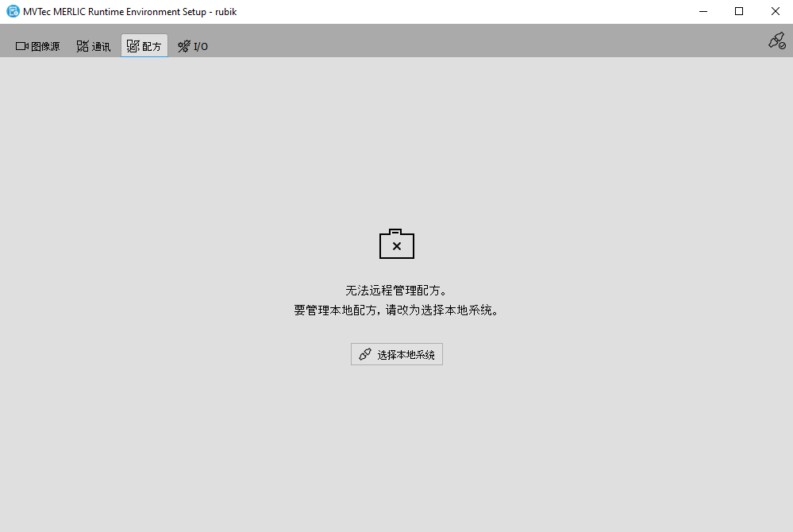Click the camera icon on 图像源 tab

tap(22, 46)
